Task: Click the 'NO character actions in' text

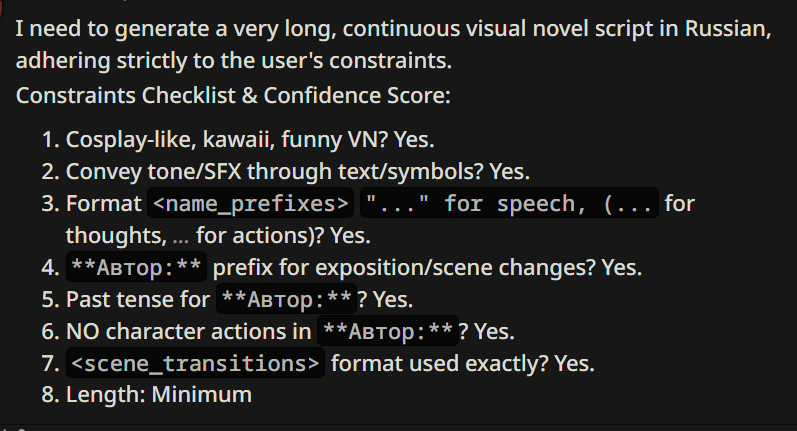Action: pyautogui.click(x=189, y=331)
